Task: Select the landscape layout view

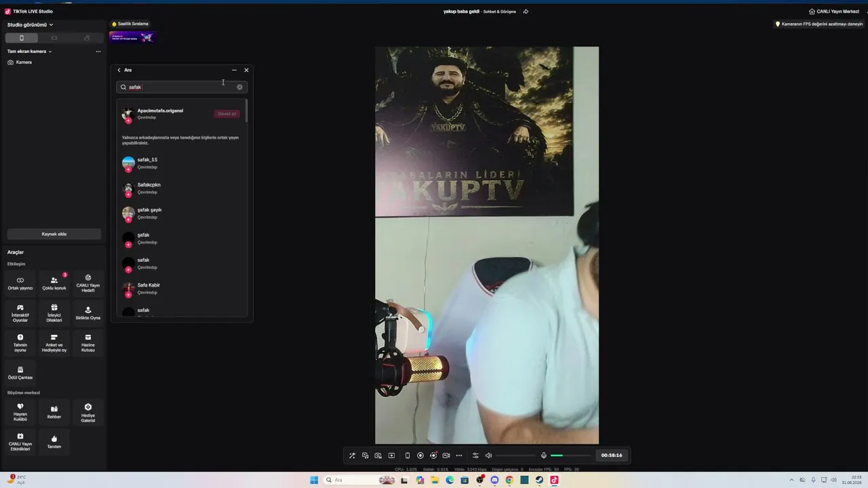Action: tap(54, 38)
